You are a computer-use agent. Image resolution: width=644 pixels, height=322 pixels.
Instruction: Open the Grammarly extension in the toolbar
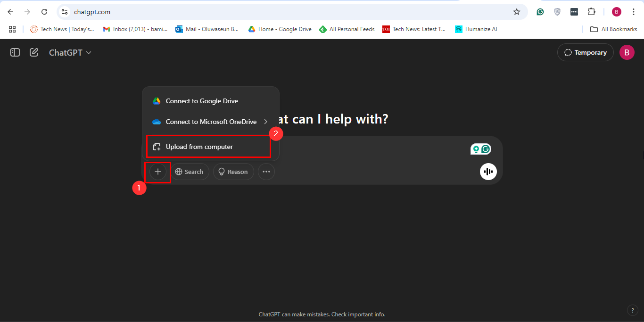(x=540, y=12)
